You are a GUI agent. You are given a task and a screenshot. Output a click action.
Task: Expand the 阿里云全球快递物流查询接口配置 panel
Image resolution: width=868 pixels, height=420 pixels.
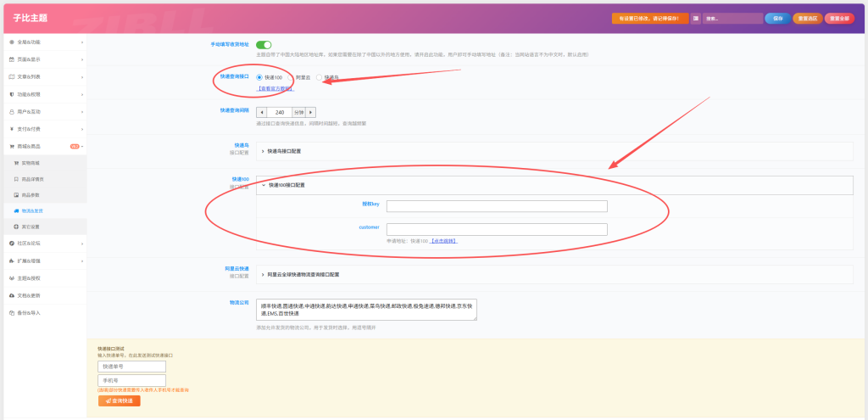[554, 274]
